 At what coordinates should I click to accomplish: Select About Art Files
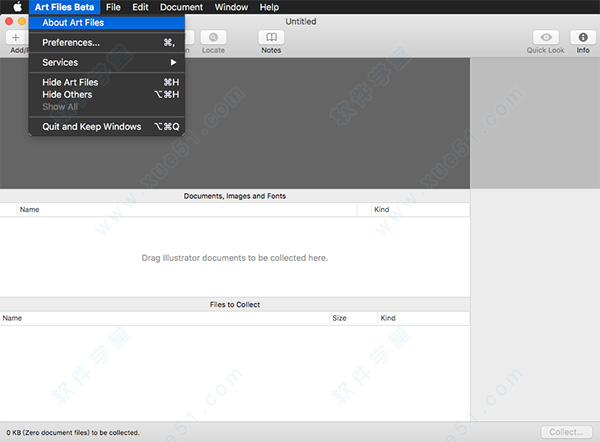(107, 23)
